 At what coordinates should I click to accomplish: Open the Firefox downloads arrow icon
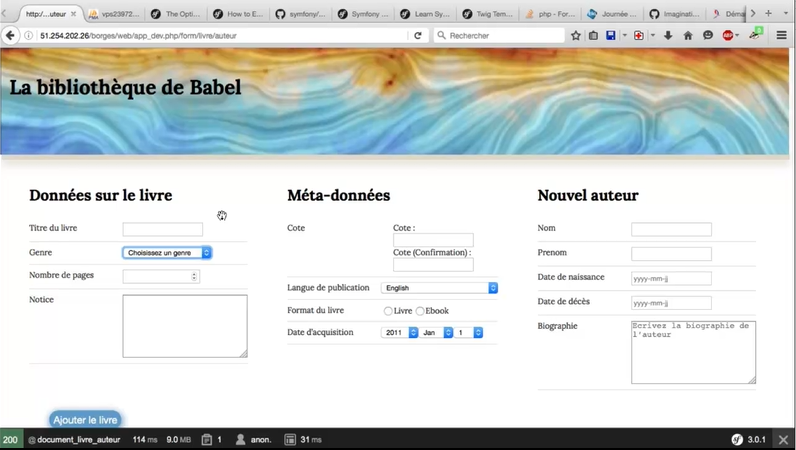(668, 35)
